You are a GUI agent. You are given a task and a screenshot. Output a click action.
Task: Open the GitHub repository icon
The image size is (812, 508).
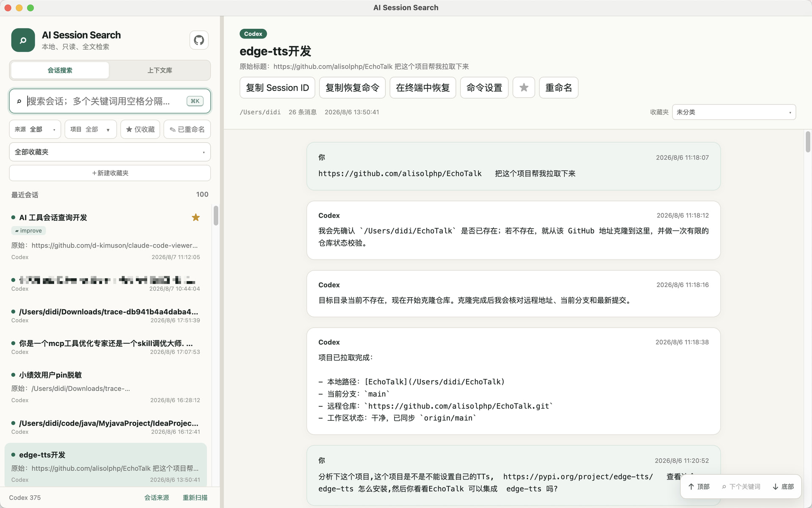click(x=199, y=40)
